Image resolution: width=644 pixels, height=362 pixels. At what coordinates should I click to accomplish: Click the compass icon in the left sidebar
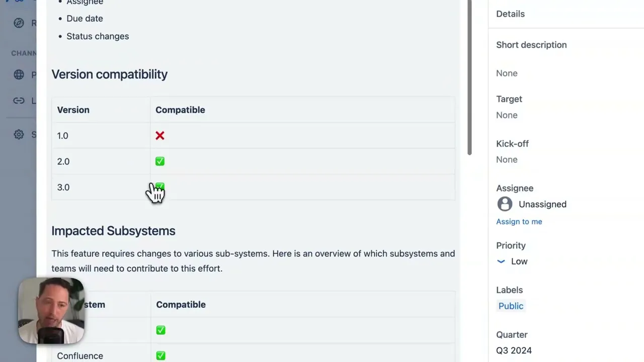click(x=19, y=23)
